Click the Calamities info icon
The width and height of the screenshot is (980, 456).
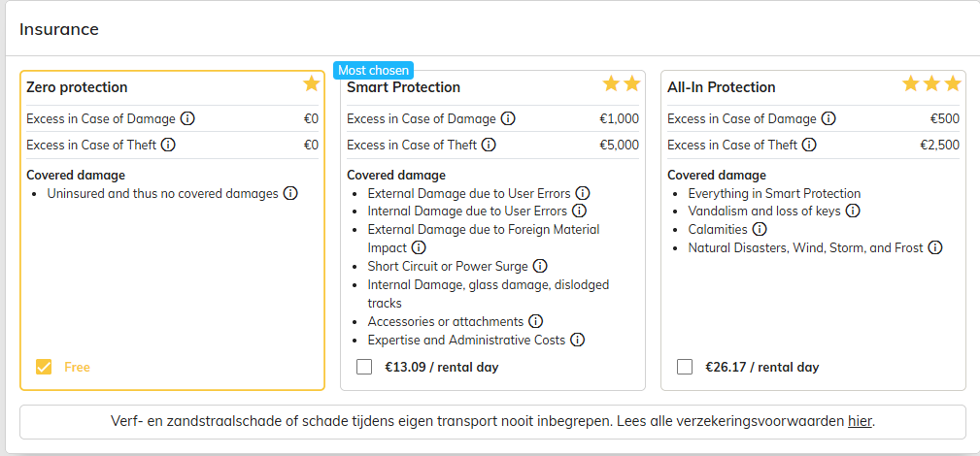pos(760,230)
